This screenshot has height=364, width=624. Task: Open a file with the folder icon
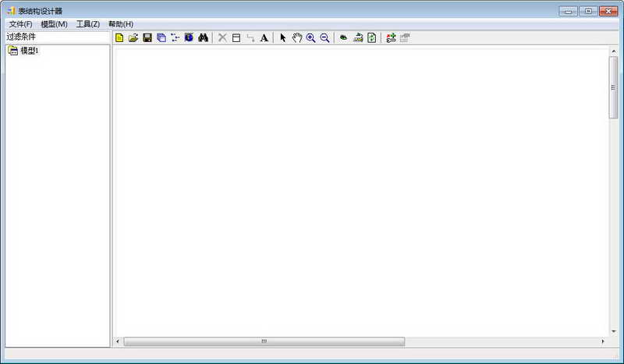pos(133,37)
